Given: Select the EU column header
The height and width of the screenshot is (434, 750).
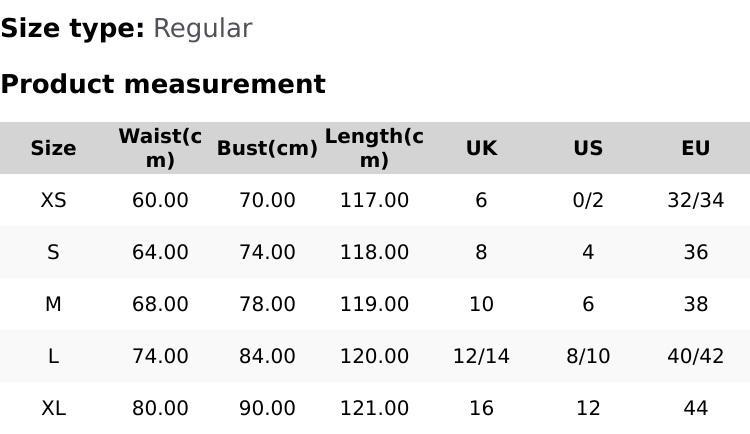Looking at the screenshot, I should [x=696, y=148].
